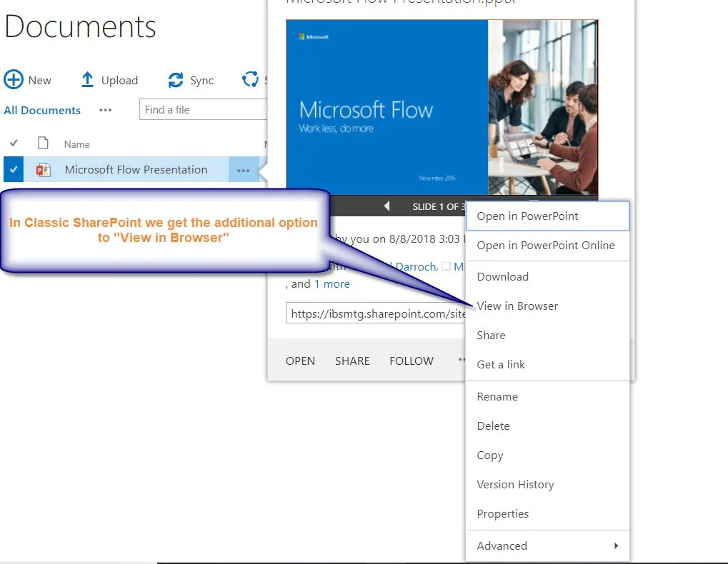
Task: Toggle the select-all checkmark in the list header
Action: click(x=14, y=143)
